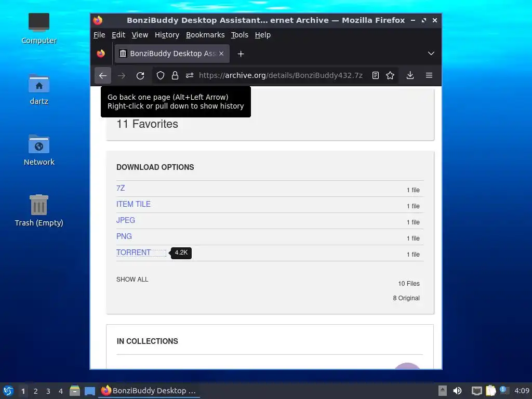
Task: Open the PNG download link
Action: click(124, 236)
